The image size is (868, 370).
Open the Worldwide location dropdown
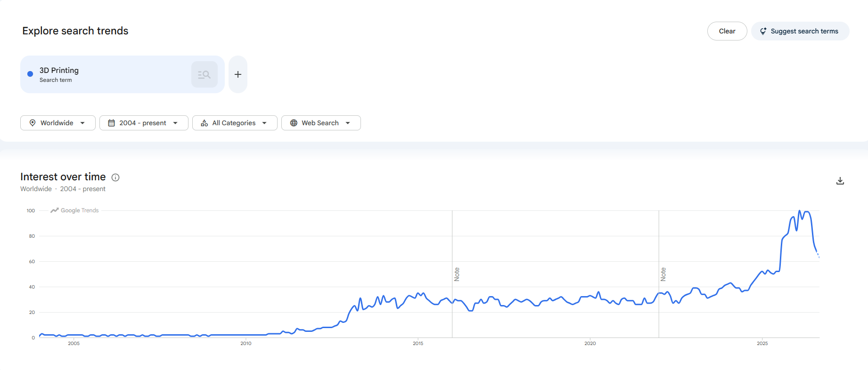58,123
